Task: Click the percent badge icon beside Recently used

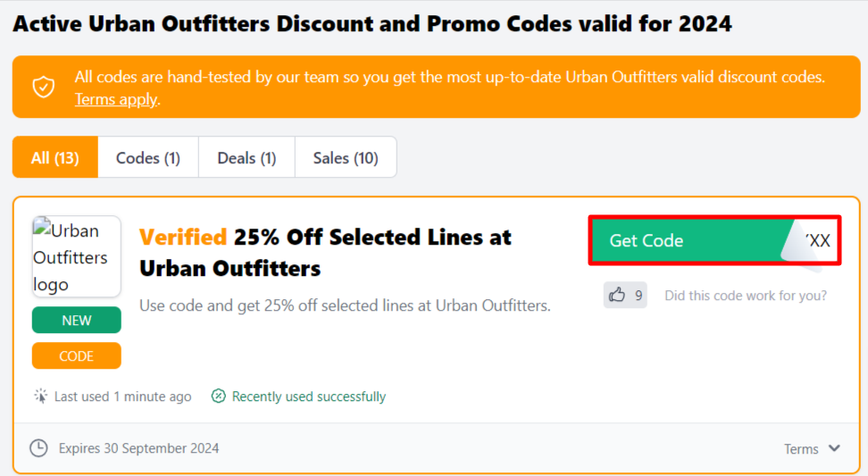Action: click(x=219, y=396)
